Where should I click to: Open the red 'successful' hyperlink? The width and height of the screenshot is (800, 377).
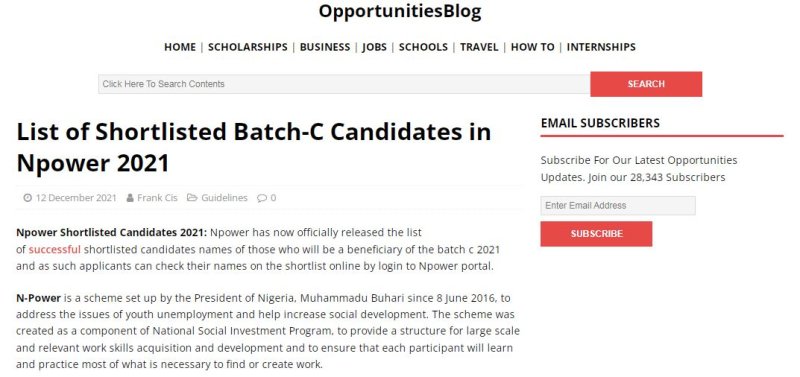click(x=55, y=249)
